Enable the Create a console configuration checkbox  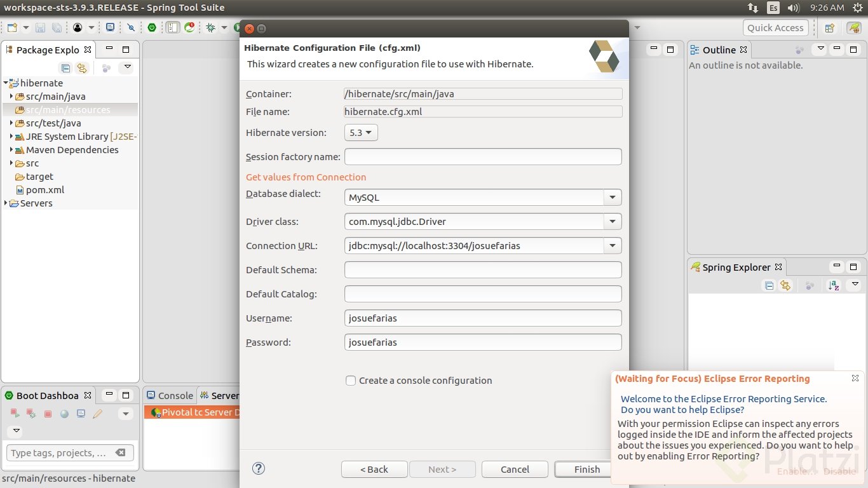point(351,381)
